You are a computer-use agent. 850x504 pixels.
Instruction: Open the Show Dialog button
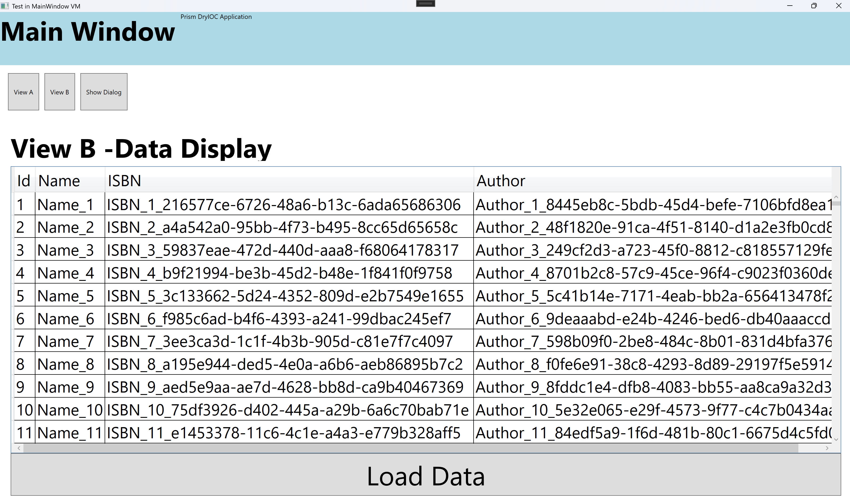[104, 92]
